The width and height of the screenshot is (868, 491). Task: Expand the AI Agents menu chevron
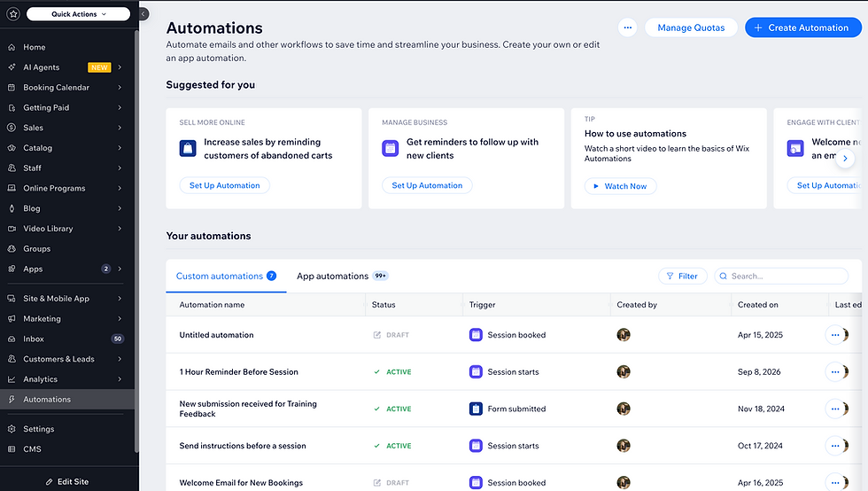click(x=120, y=67)
